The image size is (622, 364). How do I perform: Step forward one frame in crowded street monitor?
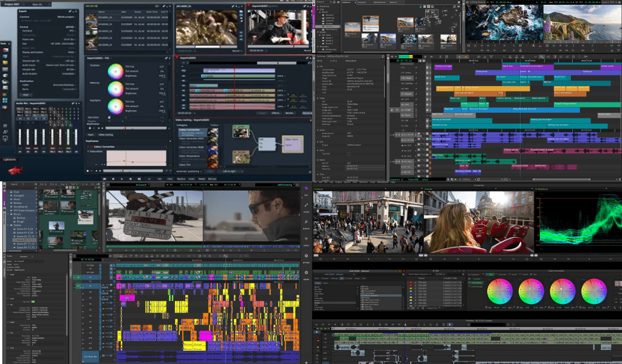[348, 259]
